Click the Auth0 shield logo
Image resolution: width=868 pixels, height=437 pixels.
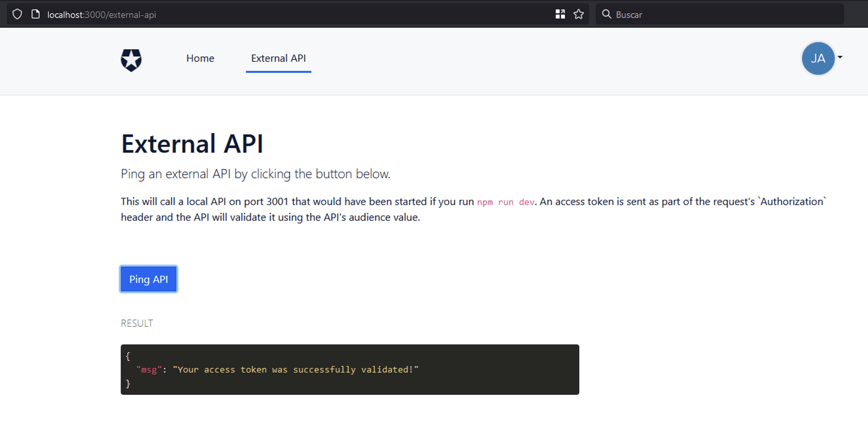(131, 60)
